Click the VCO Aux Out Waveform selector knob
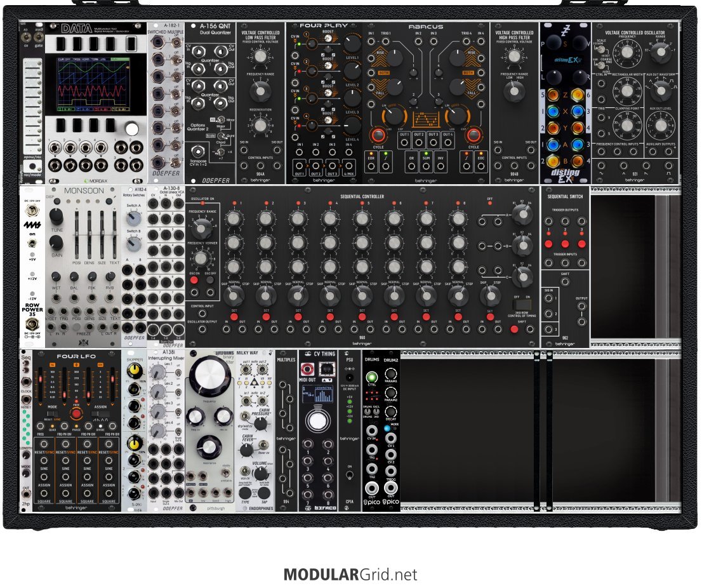The height and width of the screenshot is (588, 702). 660,91
